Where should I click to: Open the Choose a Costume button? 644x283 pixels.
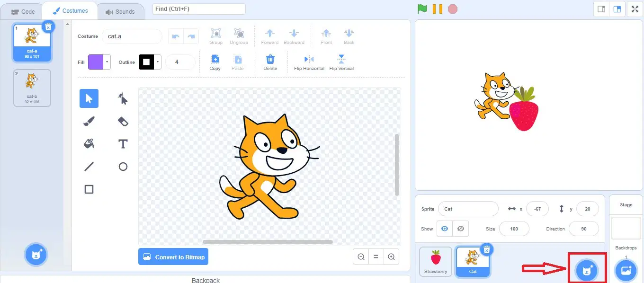(36, 255)
